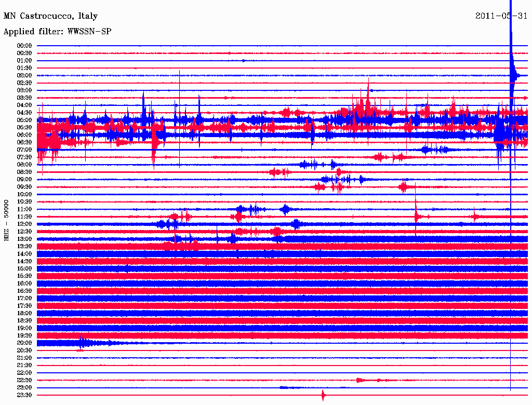
Task: Click the 12:30 time label
Action: pyautogui.click(x=24, y=232)
